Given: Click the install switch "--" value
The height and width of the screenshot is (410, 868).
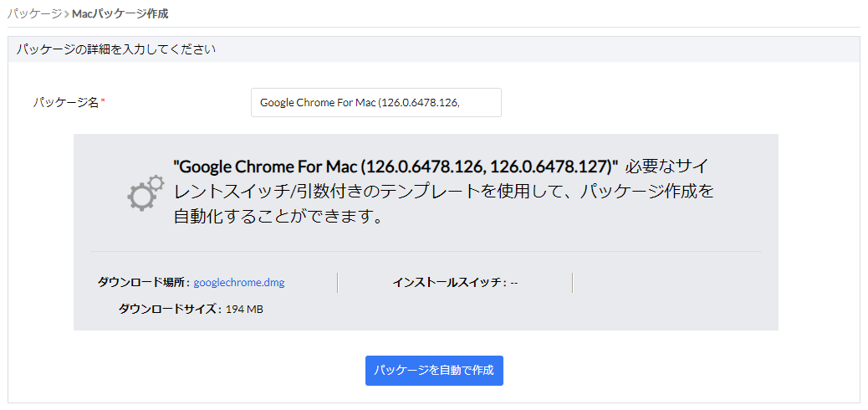Looking at the screenshot, I should point(514,283).
